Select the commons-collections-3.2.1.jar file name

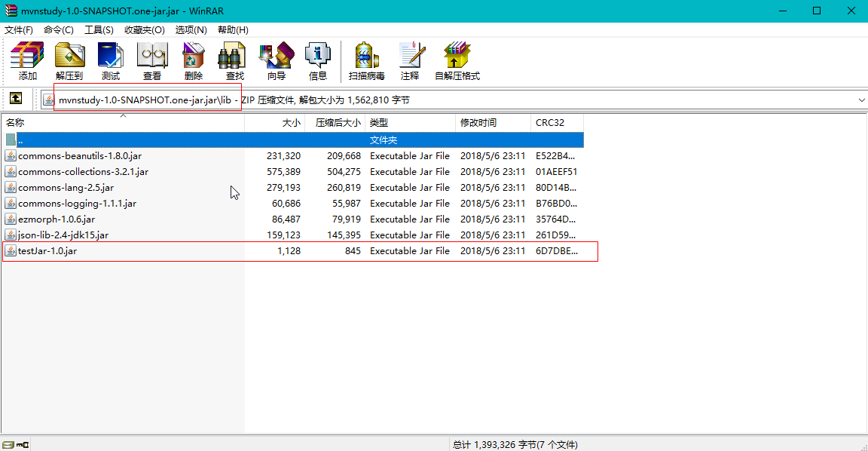point(83,172)
